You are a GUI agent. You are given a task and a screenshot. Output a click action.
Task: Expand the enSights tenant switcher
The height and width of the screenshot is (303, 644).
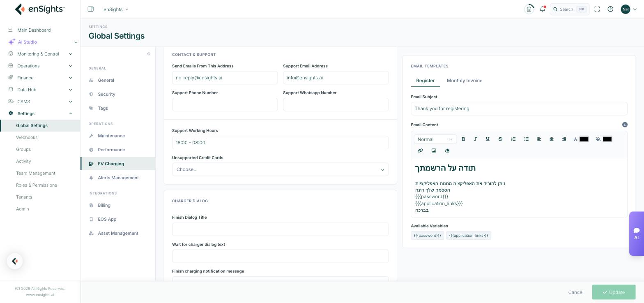tap(116, 9)
